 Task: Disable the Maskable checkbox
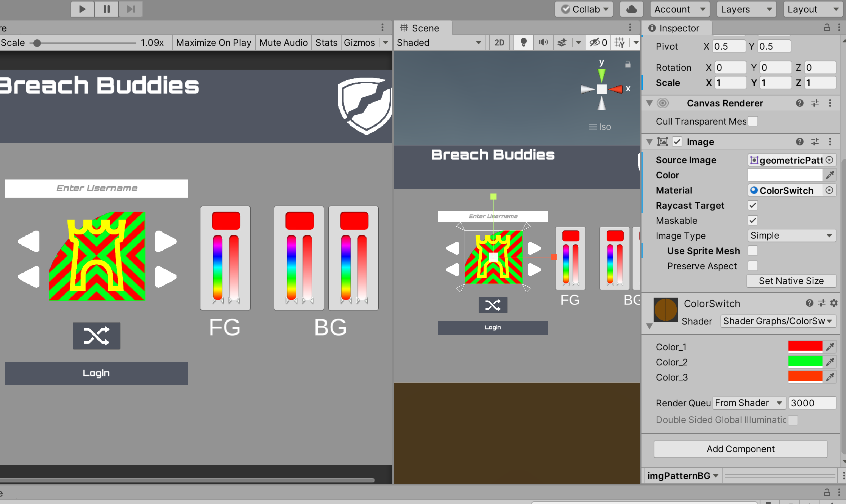click(x=752, y=220)
